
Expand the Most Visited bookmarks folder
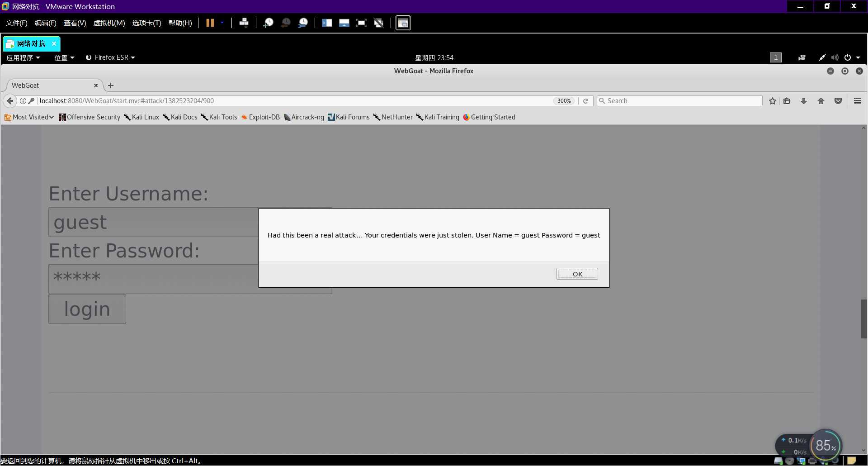pyautogui.click(x=29, y=117)
